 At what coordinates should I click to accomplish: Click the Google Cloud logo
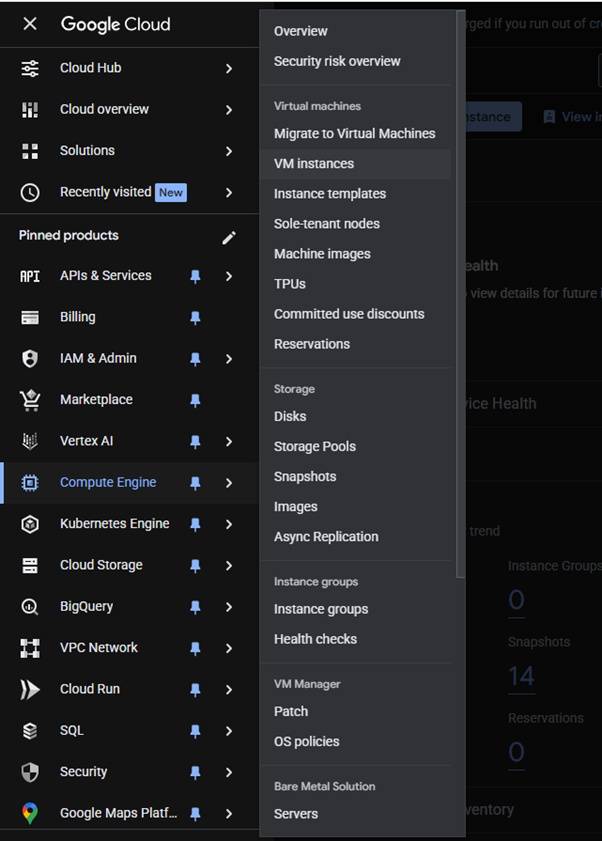click(x=115, y=24)
